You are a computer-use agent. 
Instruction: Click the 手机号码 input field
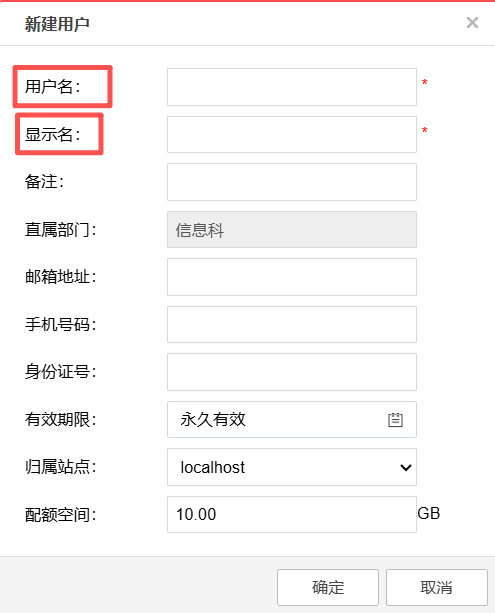tap(292, 324)
